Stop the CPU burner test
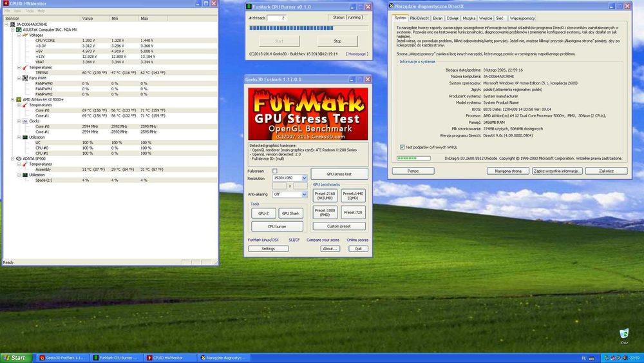The height and width of the screenshot is (363, 644). coord(337,41)
